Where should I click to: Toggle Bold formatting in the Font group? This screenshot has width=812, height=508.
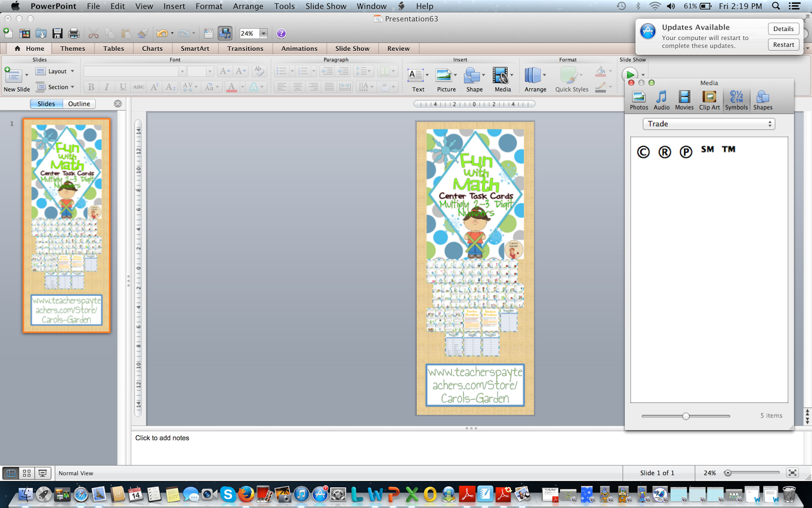click(91, 87)
